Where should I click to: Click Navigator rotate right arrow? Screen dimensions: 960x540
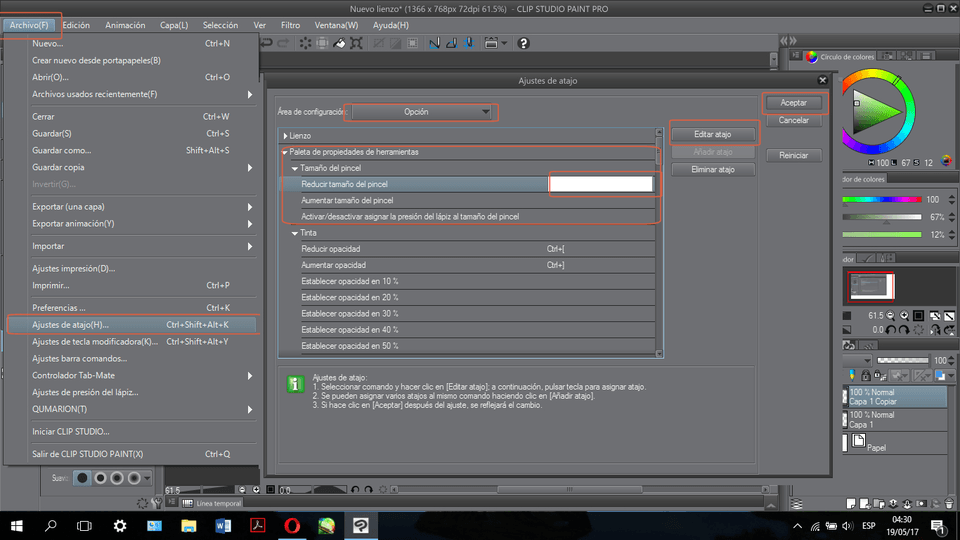pyautogui.click(x=904, y=330)
